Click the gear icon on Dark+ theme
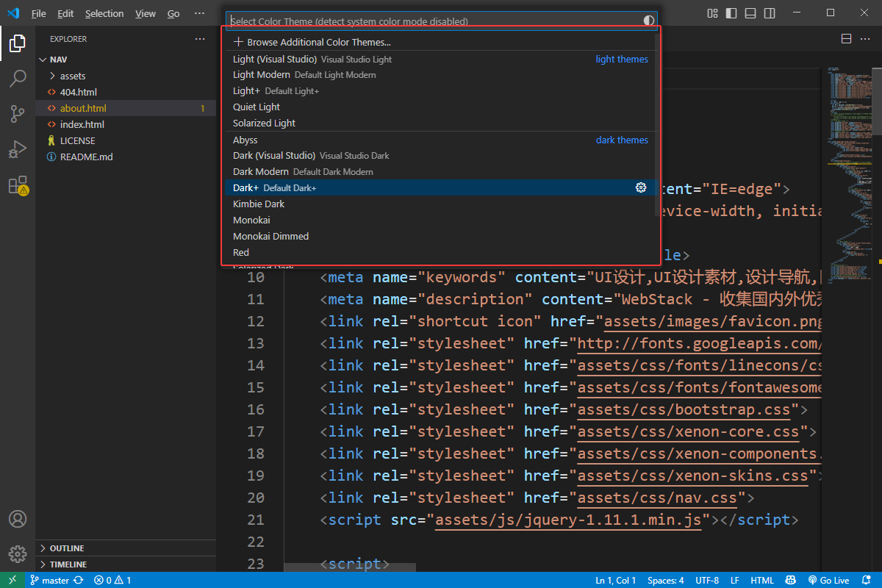 click(640, 188)
